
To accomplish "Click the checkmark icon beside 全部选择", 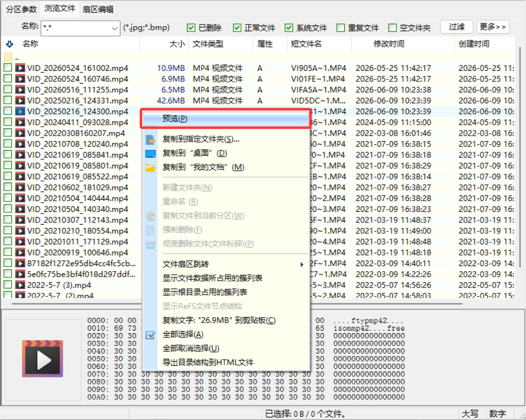I will coord(150,334).
